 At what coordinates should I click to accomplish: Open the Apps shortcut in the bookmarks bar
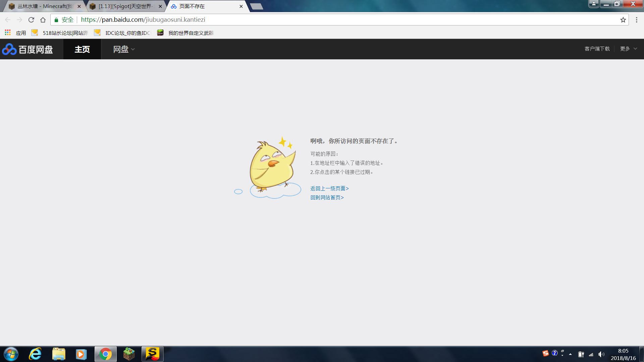(x=15, y=33)
